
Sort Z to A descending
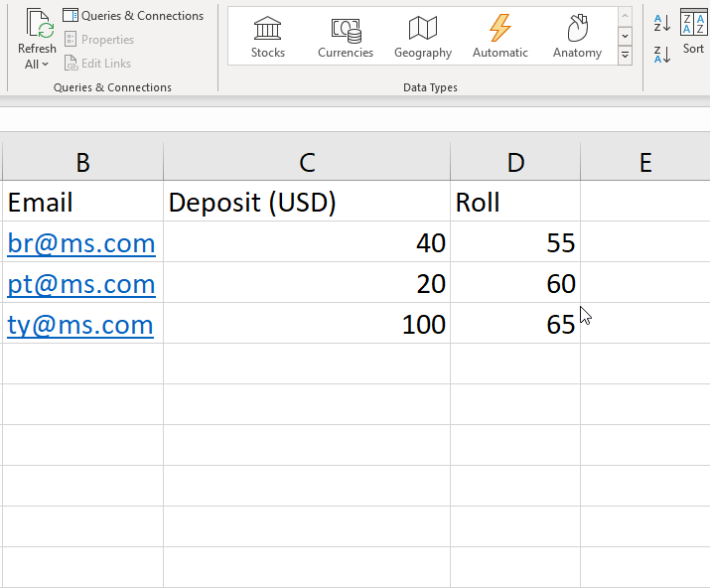pyautogui.click(x=662, y=55)
